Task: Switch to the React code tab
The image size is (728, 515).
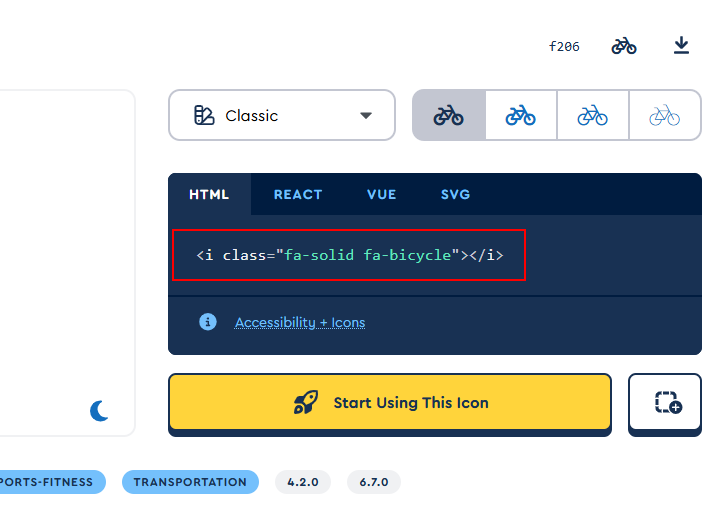Action: tap(298, 194)
